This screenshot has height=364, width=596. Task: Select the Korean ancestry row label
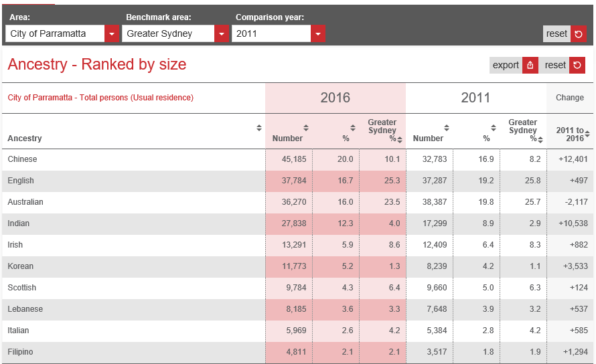tap(21, 266)
